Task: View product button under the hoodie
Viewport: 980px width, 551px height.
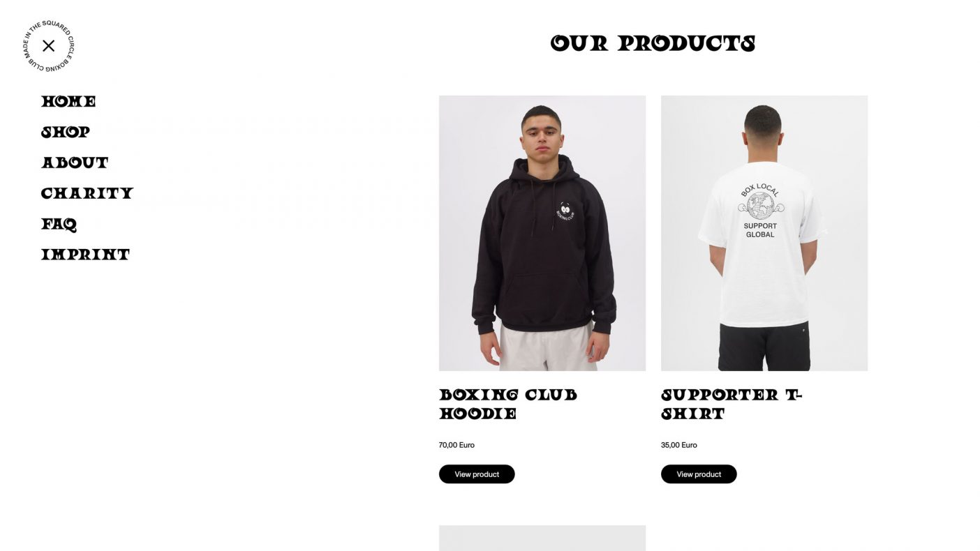Action: coord(477,474)
